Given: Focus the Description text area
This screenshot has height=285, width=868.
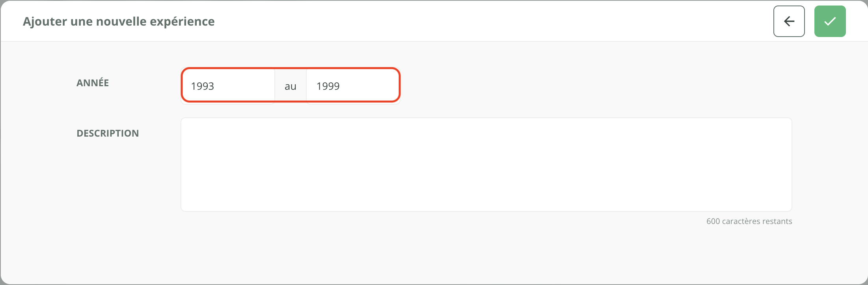Looking at the screenshot, I should pyautogui.click(x=486, y=164).
